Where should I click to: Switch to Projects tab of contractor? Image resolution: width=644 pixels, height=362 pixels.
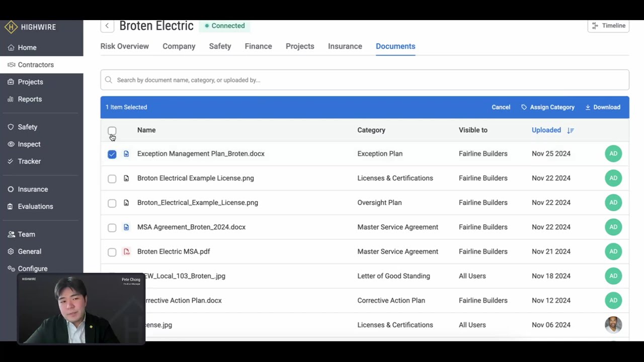tap(300, 46)
